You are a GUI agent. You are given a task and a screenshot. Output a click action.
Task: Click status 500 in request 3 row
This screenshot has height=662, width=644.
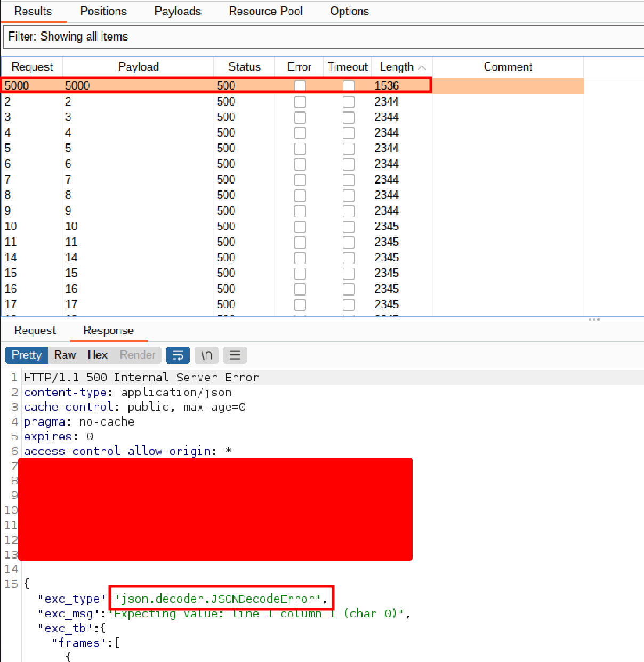tap(226, 117)
